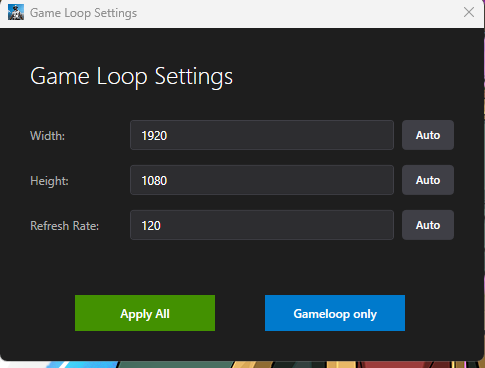Click the title bar text "Game Loop Settings"
Viewport: 485px width, 368px height.
tap(83, 13)
